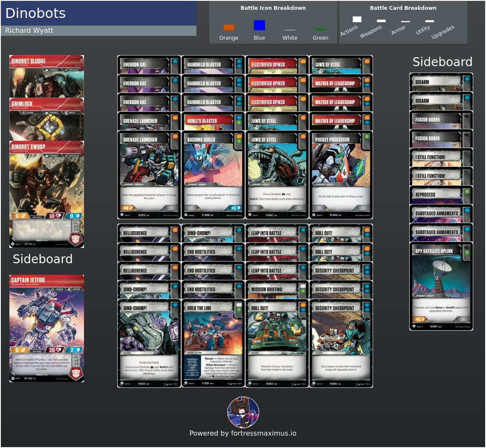View the Pocket Processor card artwork
The image size is (486, 448).
pos(341,164)
